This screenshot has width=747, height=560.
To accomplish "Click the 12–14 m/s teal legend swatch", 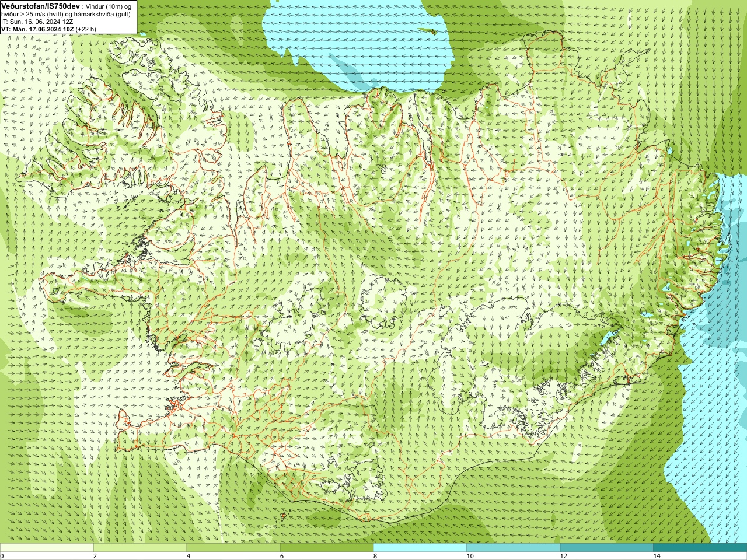I will 607,548.
